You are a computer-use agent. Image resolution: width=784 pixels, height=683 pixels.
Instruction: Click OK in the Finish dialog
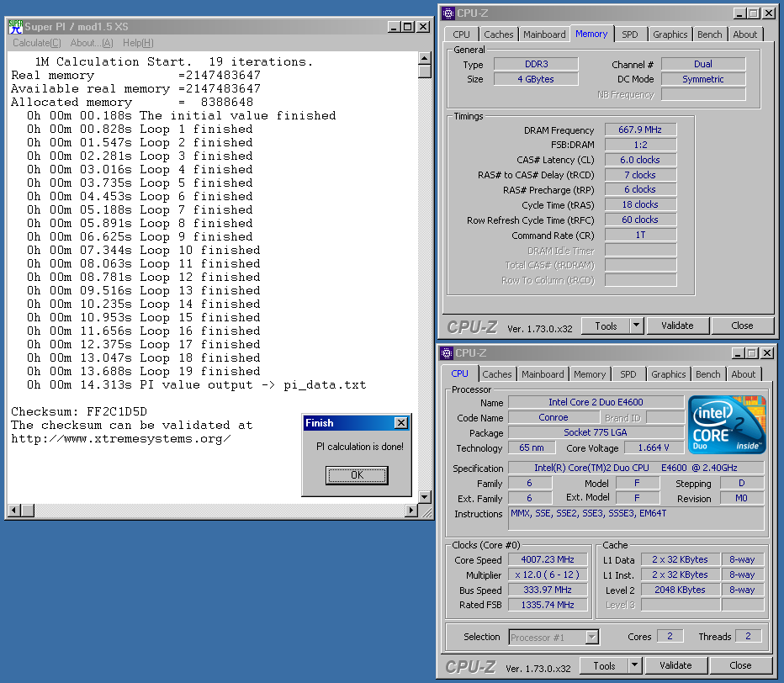357,475
